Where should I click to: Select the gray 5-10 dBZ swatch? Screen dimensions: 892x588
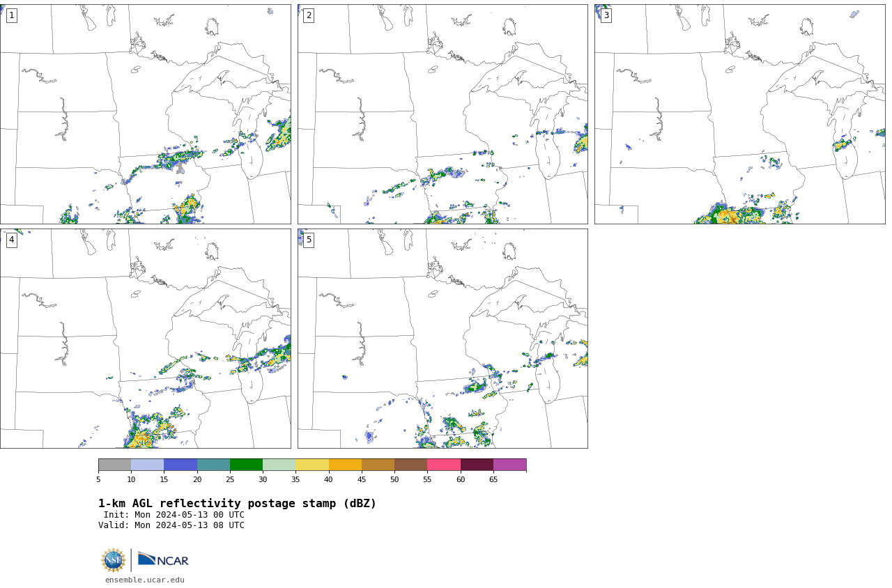coord(114,465)
